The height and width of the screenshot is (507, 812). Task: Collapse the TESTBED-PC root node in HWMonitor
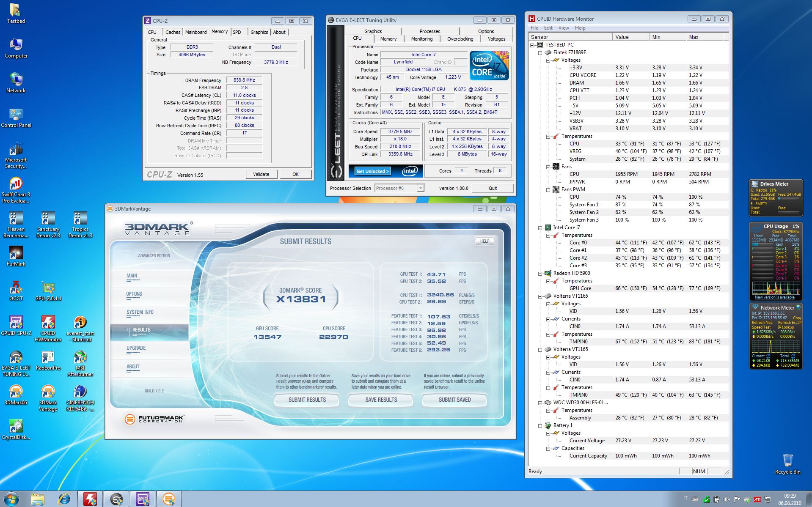point(532,45)
